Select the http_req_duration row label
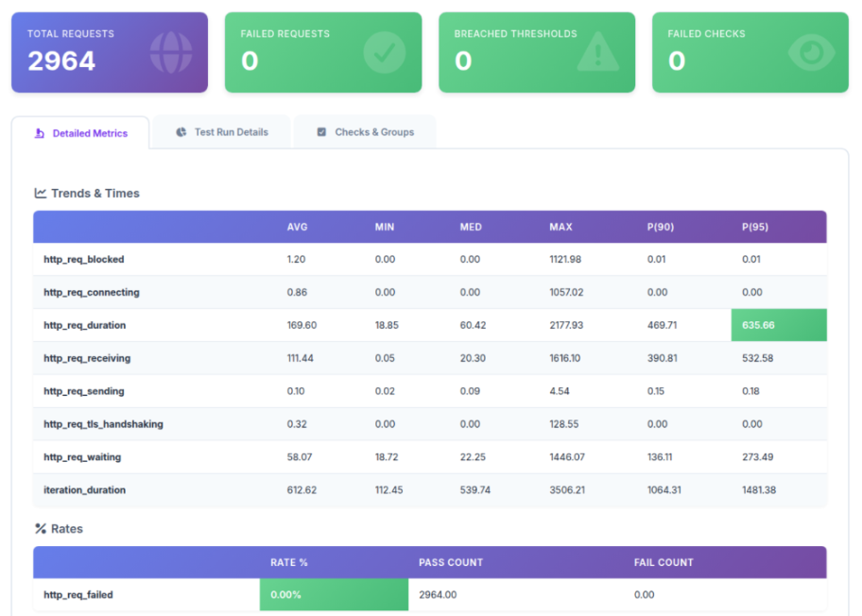Viewport: 862px width, 616px height. (85, 325)
